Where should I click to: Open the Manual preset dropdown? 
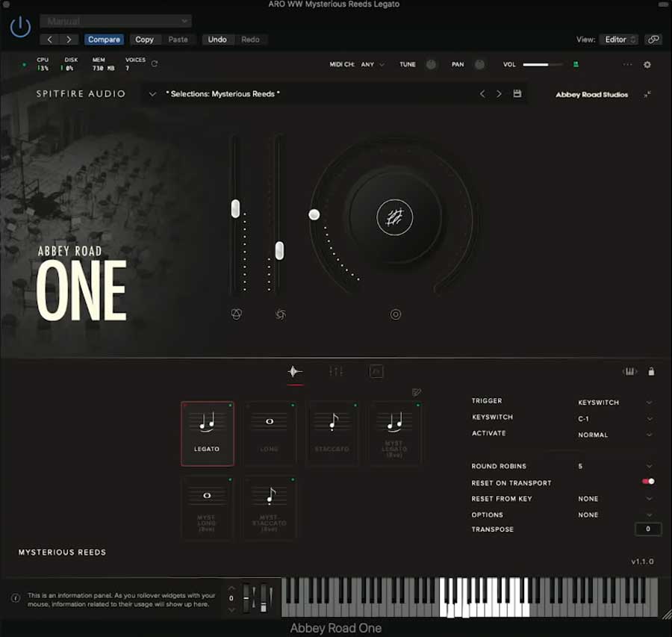tap(116, 21)
